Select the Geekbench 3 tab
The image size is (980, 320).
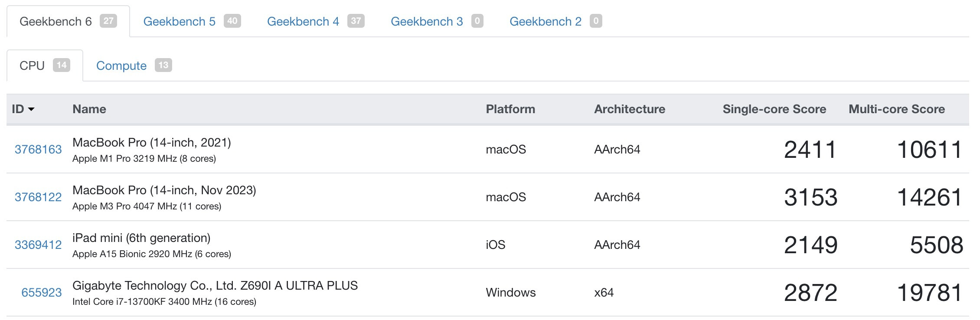point(427,21)
